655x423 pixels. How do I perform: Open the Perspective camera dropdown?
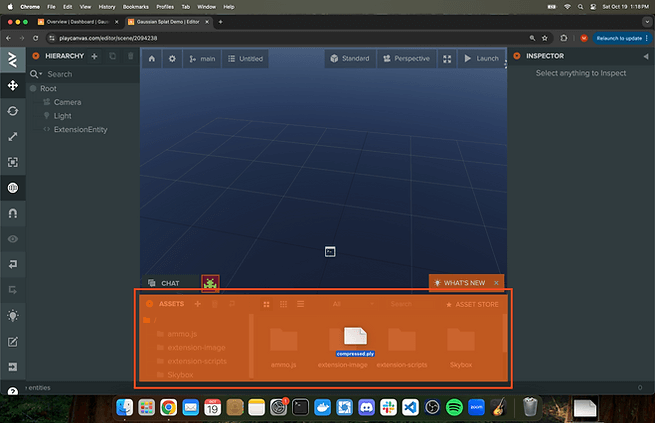click(406, 59)
